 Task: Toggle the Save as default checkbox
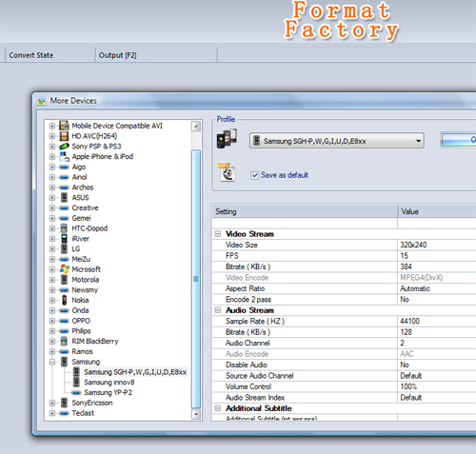(254, 175)
